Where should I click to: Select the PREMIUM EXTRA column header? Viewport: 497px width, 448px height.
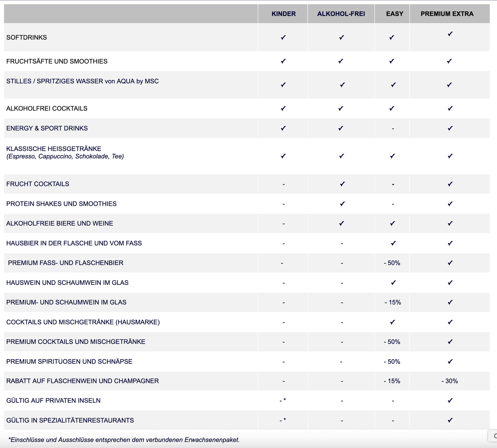[x=447, y=14]
